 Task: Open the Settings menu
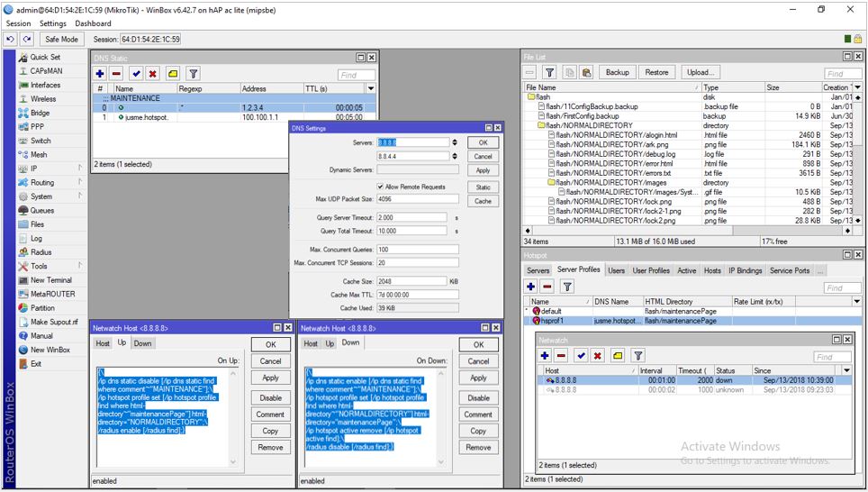point(52,23)
